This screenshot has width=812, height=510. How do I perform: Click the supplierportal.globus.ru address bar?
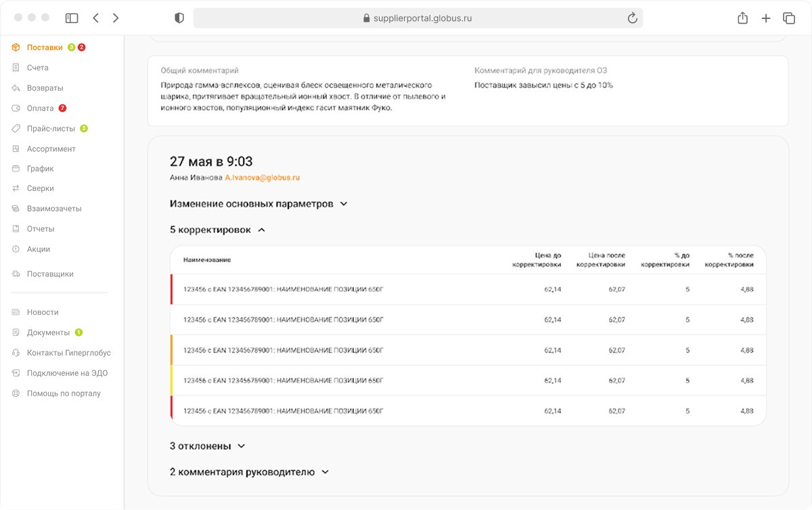pyautogui.click(x=418, y=18)
